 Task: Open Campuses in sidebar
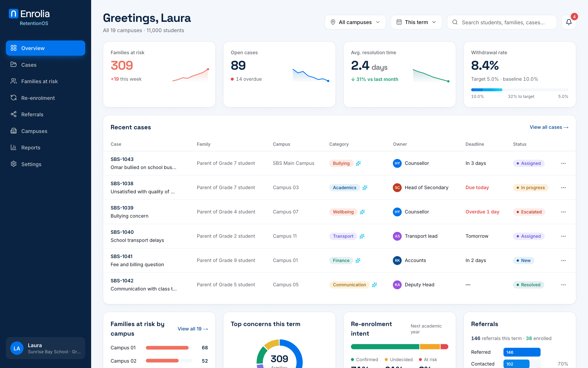pyautogui.click(x=46, y=131)
